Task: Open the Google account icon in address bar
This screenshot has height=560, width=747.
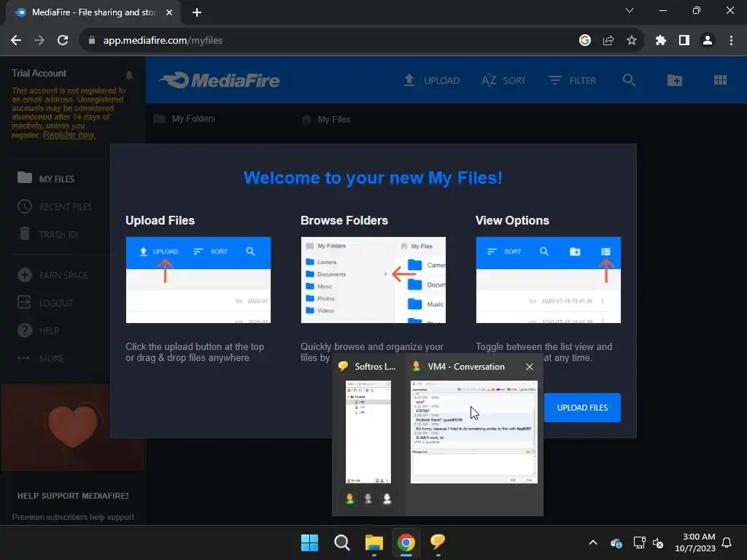Action: pyautogui.click(x=584, y=41)
